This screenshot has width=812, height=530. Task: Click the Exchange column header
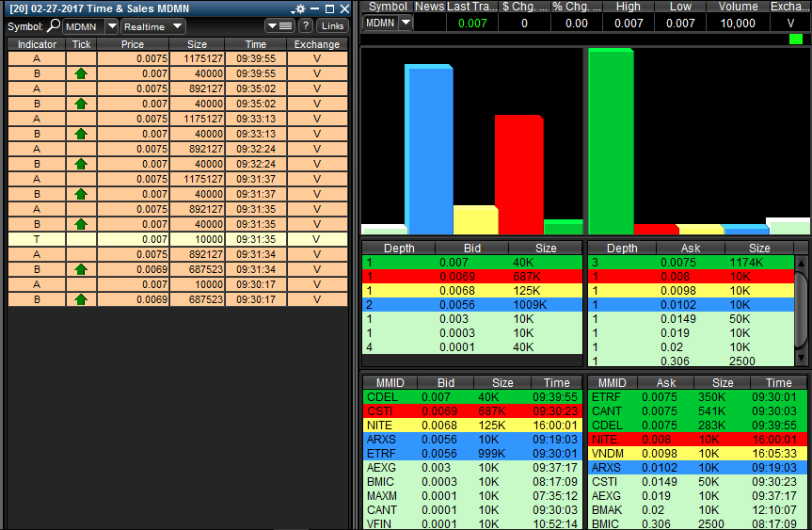(317, 44)
